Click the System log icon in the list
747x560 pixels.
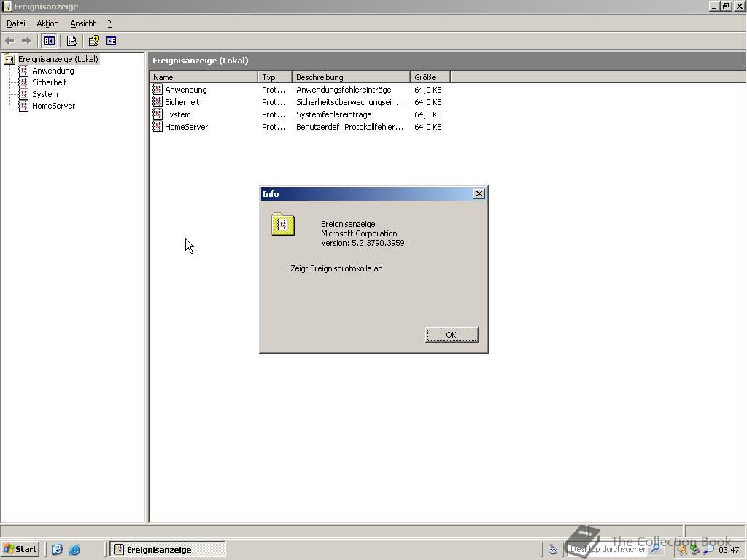[x=158, y=114]
